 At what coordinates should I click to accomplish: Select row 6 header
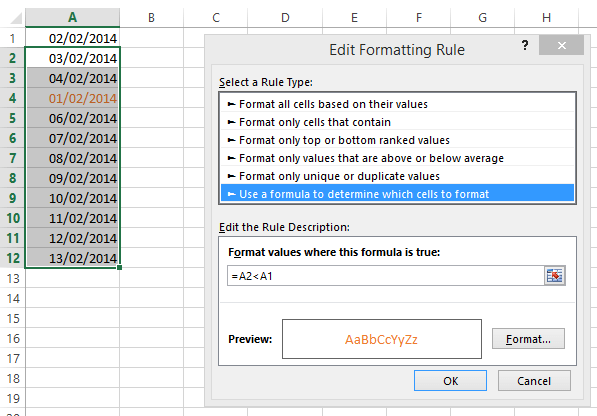click(x=13, y=138)
